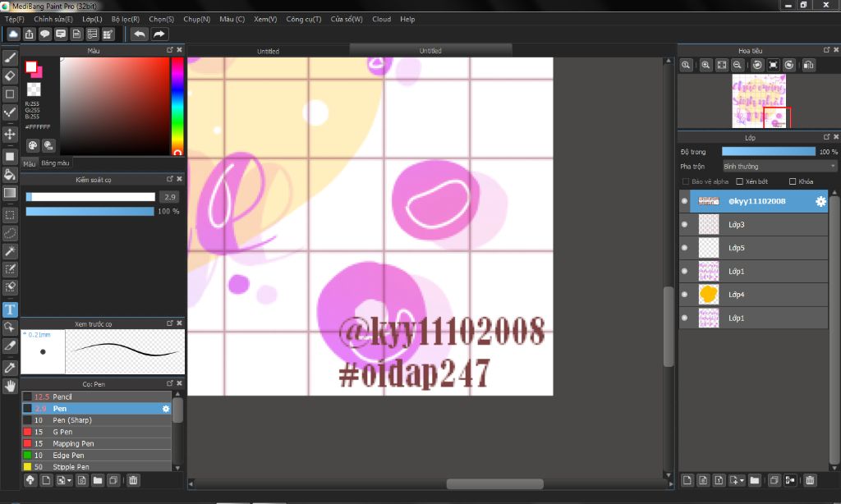The image size is (841, 504).
Task: Click the Redo arrow in toolbar
Action: [159, 34]
